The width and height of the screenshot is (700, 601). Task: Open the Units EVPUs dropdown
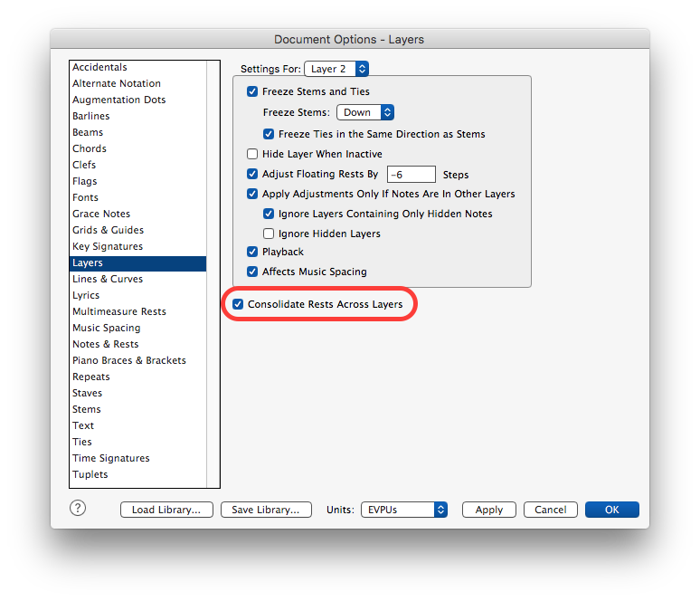pyautogui.click(x=404, y=510)
